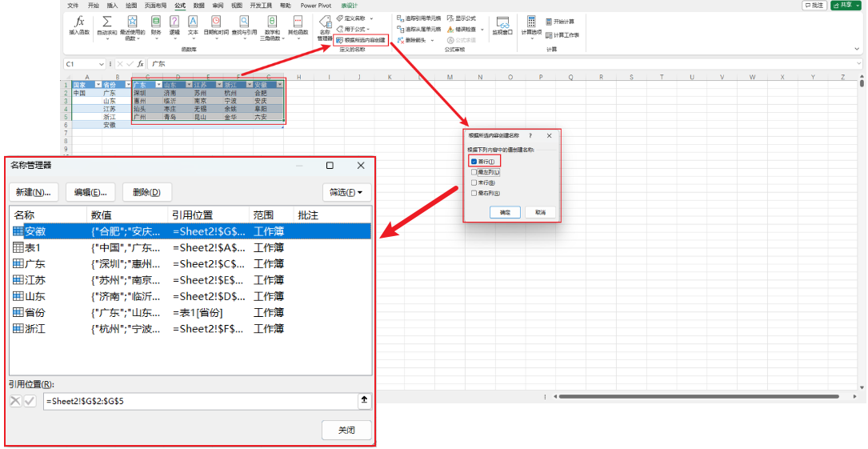Image resolution: width=868 pixels, height=449 pixels.
Task: Select the 浙江 name row in Name Manager
Action: click(190, 329)
